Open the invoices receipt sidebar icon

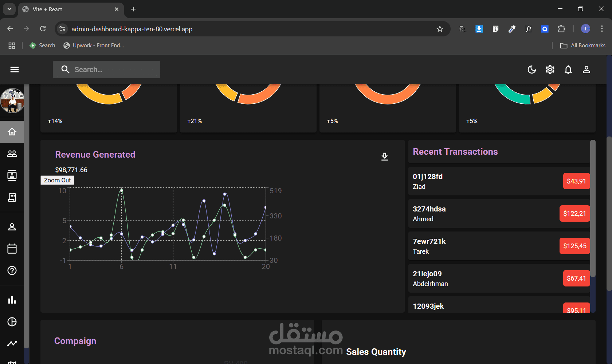12,197
